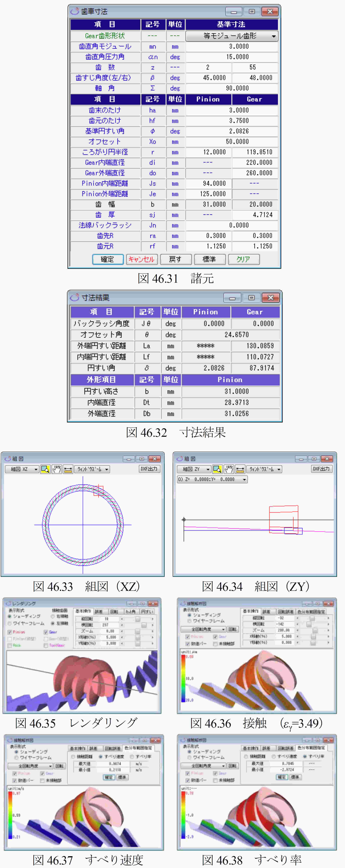345x868 pixels.
Task: Click the 戻す button
Action: [176, 259]
